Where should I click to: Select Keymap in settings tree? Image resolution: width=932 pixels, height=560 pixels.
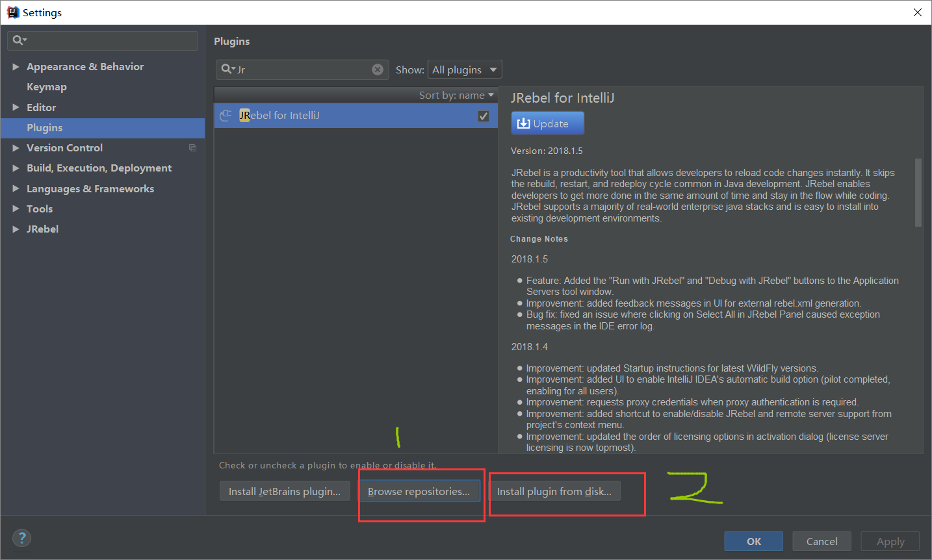[46, 87]
